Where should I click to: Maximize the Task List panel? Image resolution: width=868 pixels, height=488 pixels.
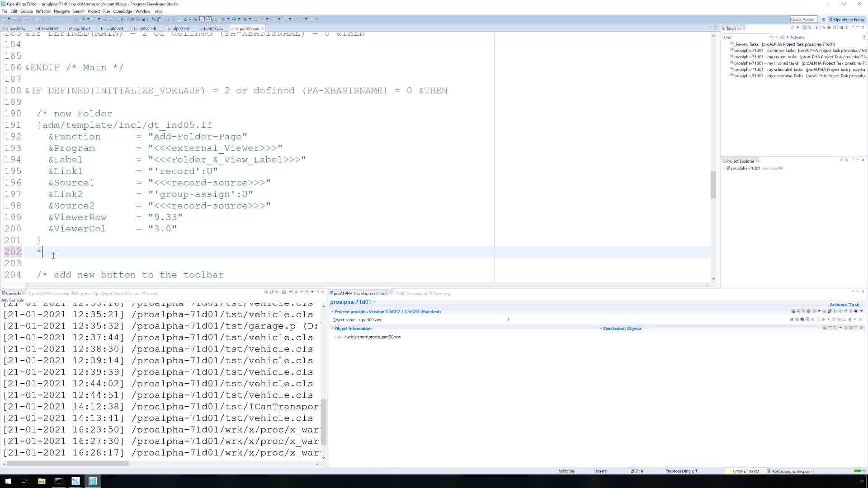pyautogui.click(x=862, y=27)
